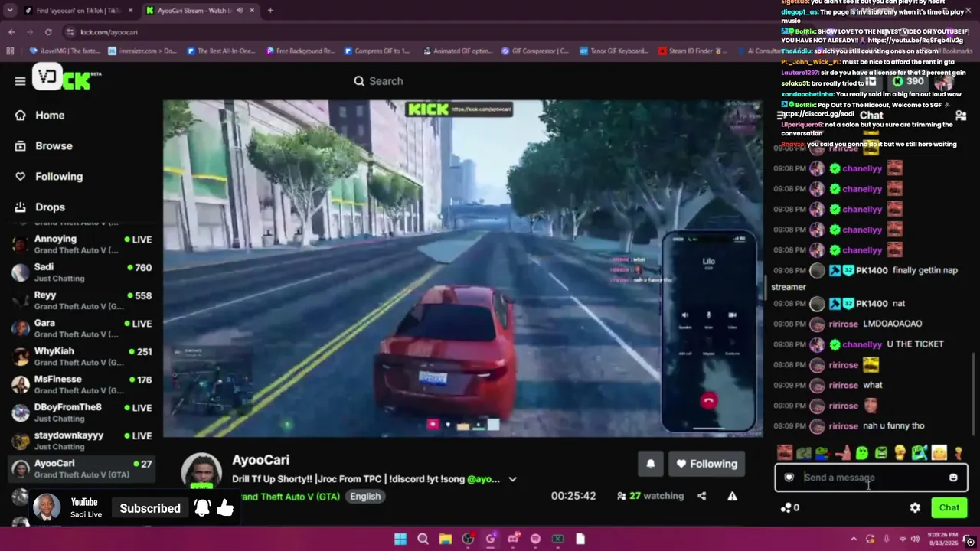Click the browser address bar kick.com/ayoocari
980x551 pixels.
(x=109, y=32)
